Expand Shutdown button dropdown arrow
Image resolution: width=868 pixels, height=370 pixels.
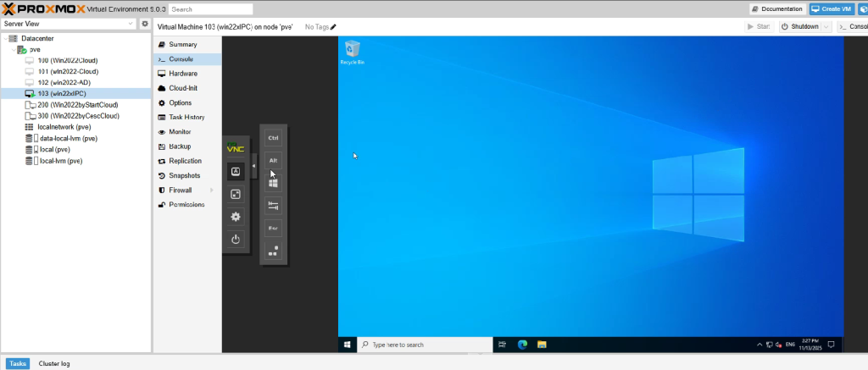coord(826,27)
